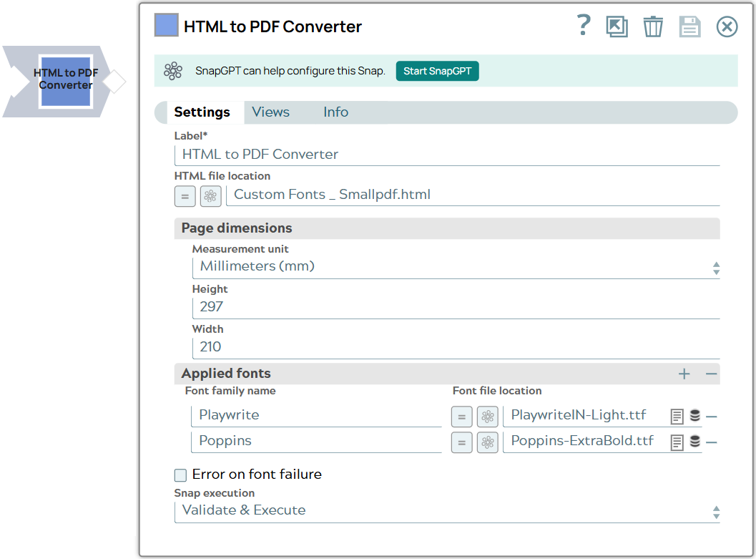Image resolution: width=756 pixels, height=559 pixels.
Task: Open the Measurement unit dropdown
Action: pos(455,267)
